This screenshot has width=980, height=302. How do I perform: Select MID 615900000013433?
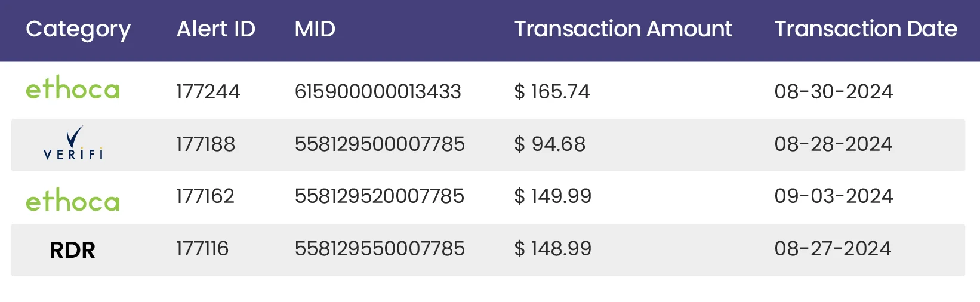tap(378, 91)
